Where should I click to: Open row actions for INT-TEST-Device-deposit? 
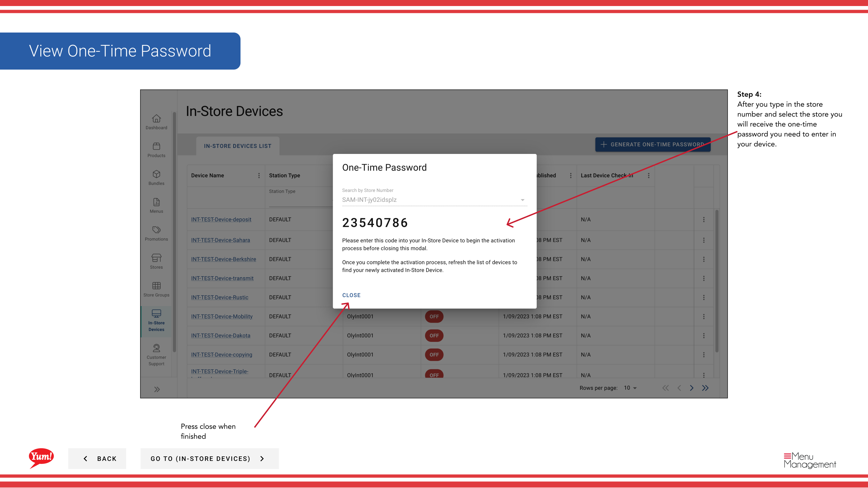(704, 220)
